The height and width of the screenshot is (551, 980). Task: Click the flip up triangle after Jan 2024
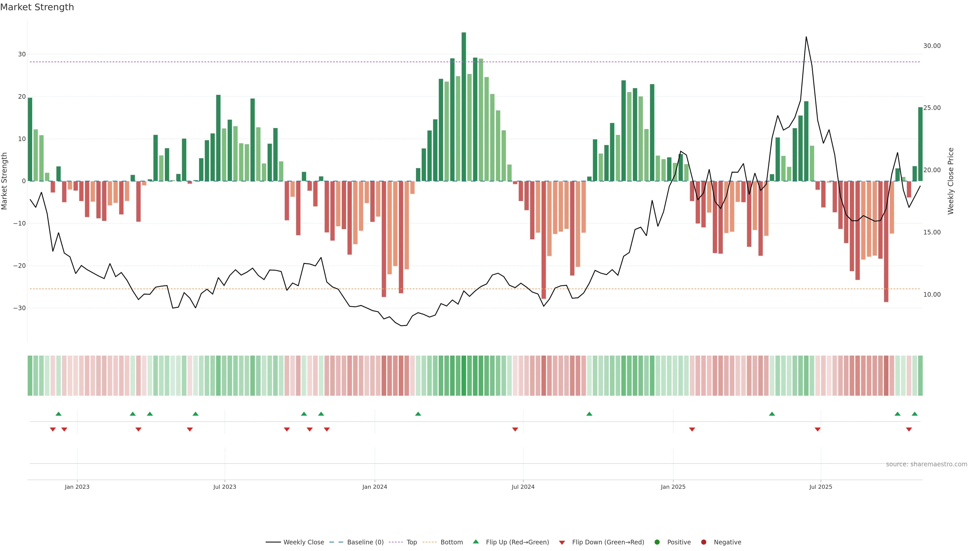(418, 414)
